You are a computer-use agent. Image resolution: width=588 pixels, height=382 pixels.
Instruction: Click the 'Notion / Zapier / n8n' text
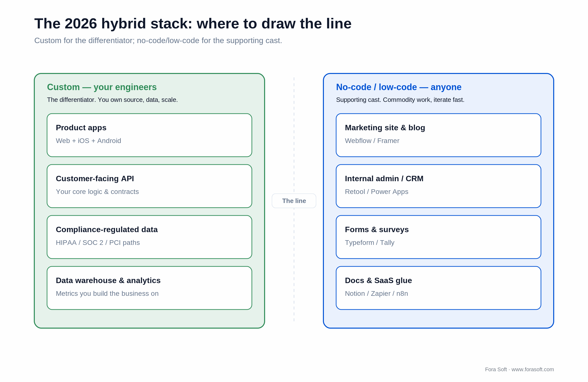click(377, 294)
